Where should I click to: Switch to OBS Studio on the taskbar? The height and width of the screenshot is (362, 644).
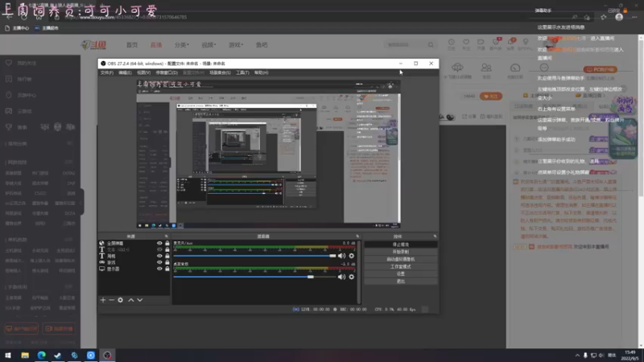pyautogui.click(x=107, y=355)
